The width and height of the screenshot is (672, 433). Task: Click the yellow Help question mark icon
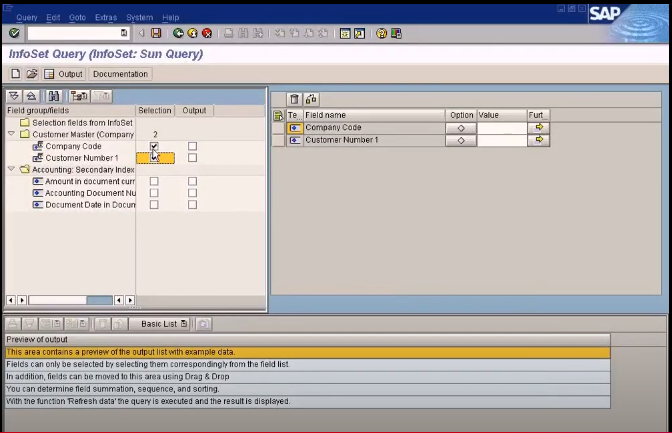pos(381,33)
